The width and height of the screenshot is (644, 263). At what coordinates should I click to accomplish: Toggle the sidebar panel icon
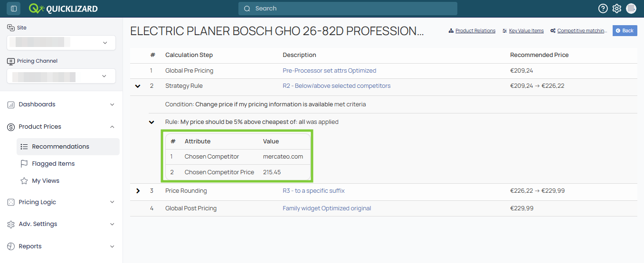[x=13, y=9]
